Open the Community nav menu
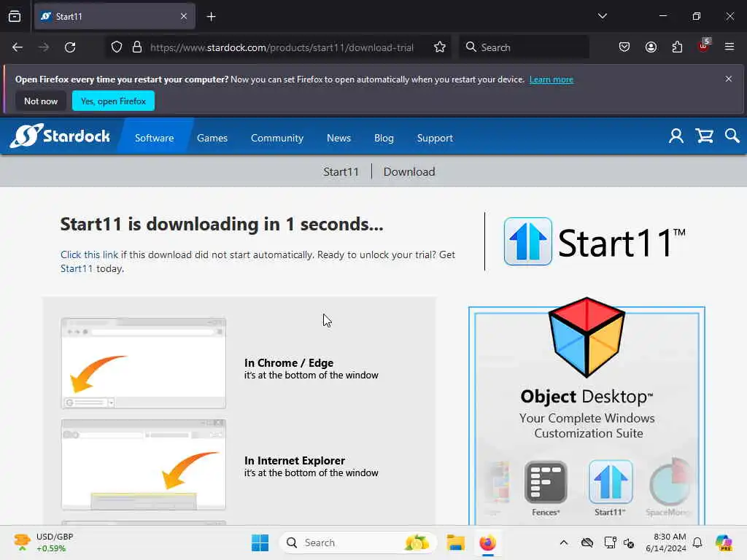Screen dimensions: 747x560 (276, 138)
